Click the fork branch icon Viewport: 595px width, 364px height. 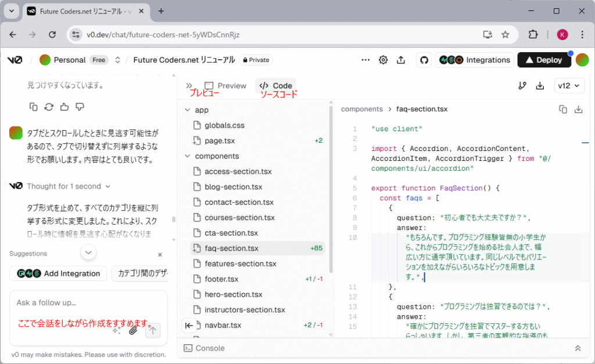pos(522,86)
